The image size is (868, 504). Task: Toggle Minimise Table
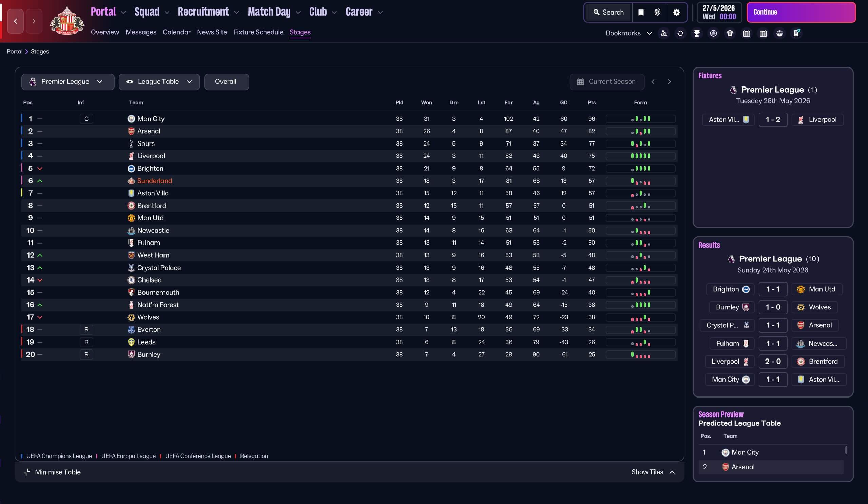[x=52, y=472]
